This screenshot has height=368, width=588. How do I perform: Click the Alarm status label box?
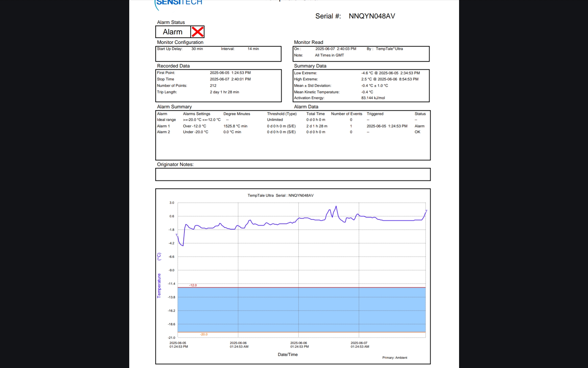click(173, 32)
